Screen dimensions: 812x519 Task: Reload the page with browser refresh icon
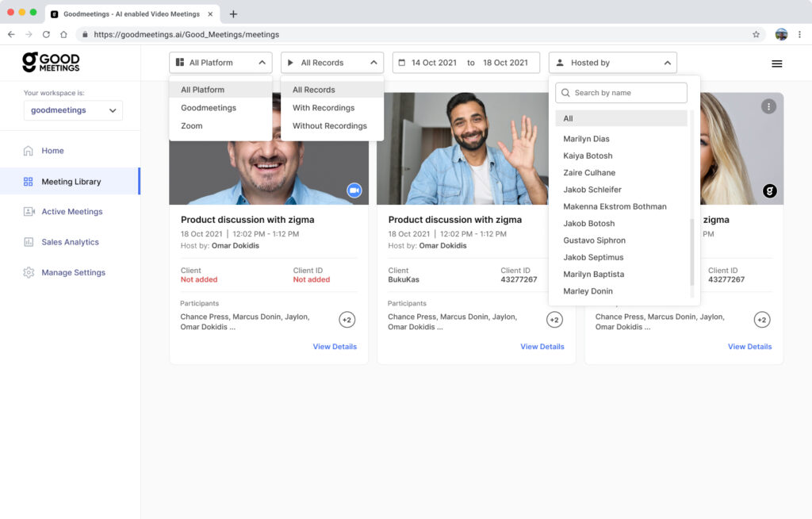coord(46,35)
